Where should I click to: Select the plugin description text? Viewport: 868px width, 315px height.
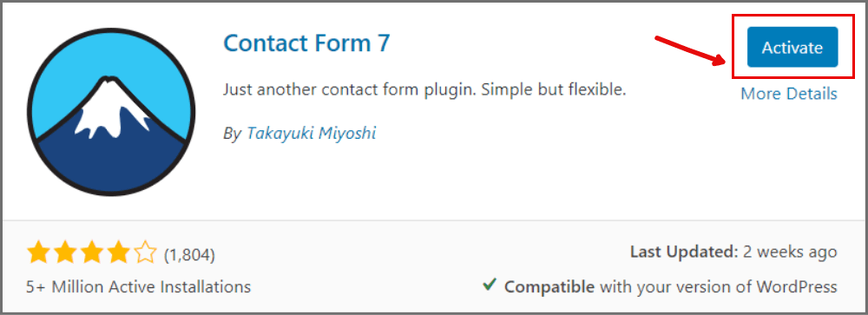424,89
